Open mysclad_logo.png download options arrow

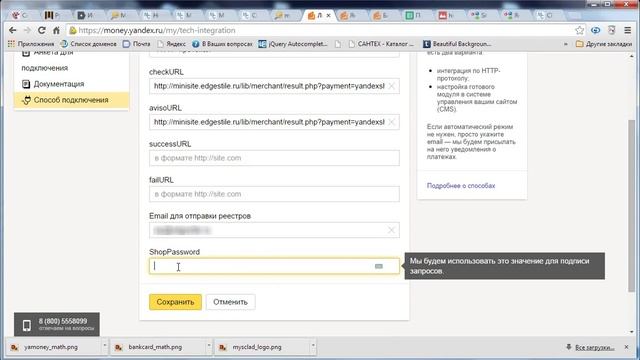pos(313,347)
